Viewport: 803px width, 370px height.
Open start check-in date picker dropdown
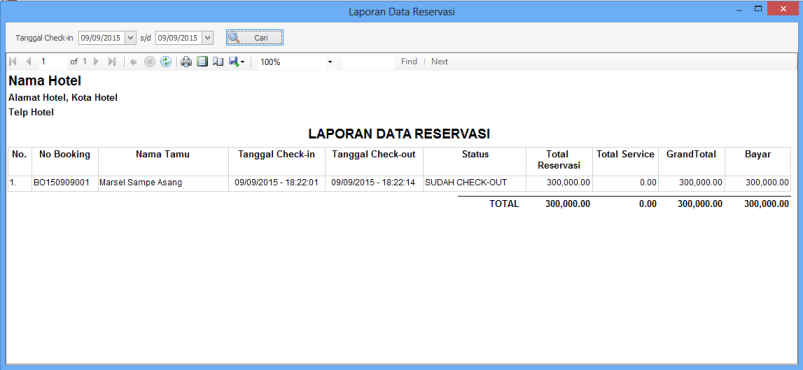click(131, 37)
